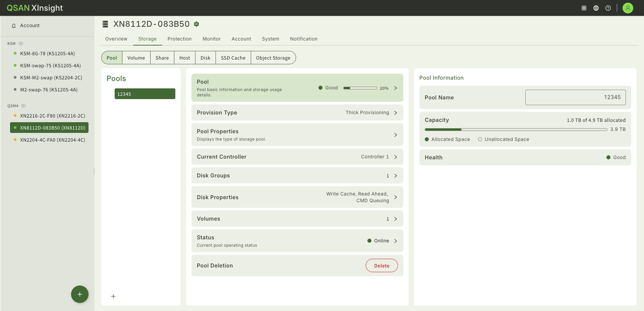Expand the Pool Properties section
The image size is (644, 311).
click(396, 135)
